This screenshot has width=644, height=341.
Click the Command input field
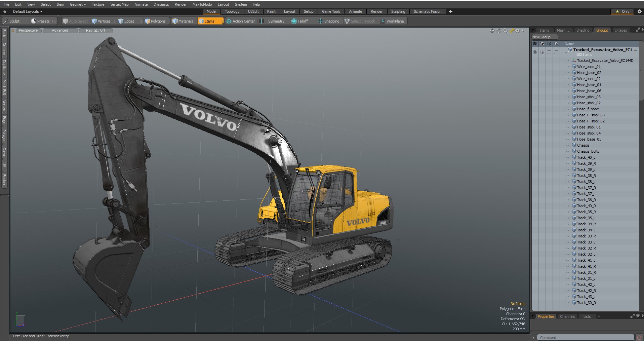586,338
